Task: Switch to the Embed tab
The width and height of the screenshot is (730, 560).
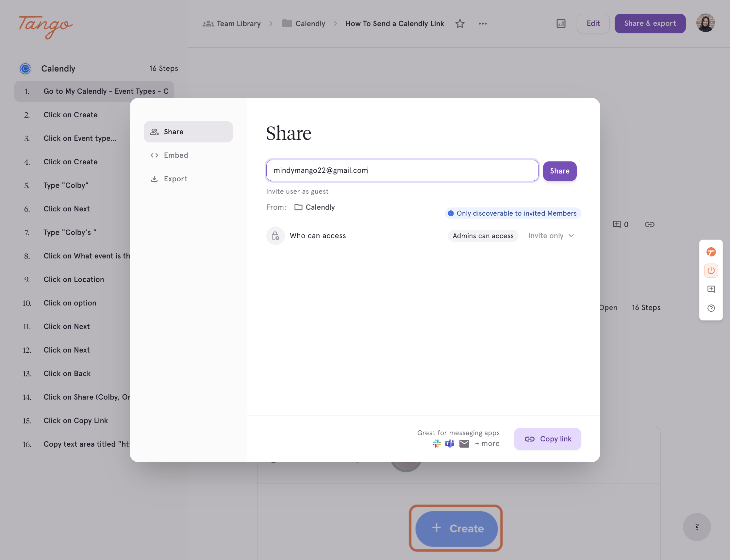Action: (x=188, y=155)
